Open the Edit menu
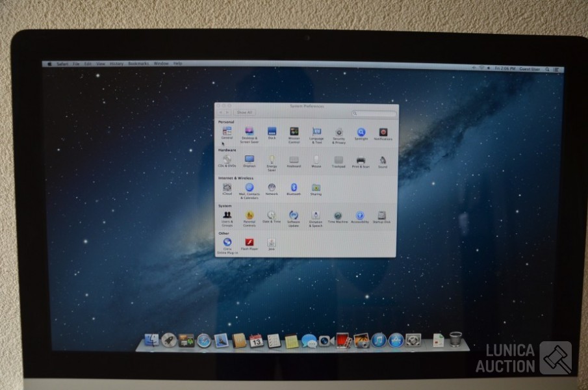 click(88, 64)
